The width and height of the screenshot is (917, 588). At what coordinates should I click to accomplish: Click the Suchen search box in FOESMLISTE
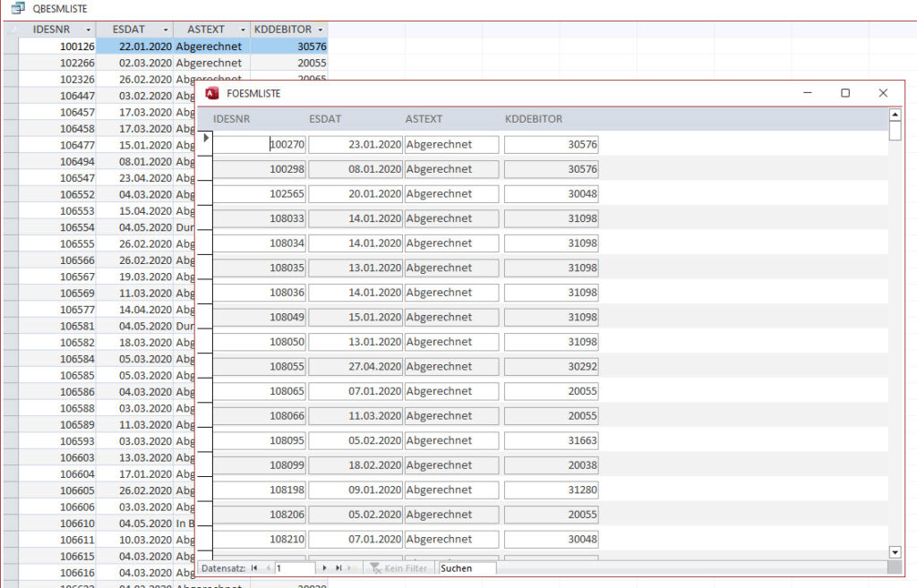pyautogui.click(x=467, y=568)
